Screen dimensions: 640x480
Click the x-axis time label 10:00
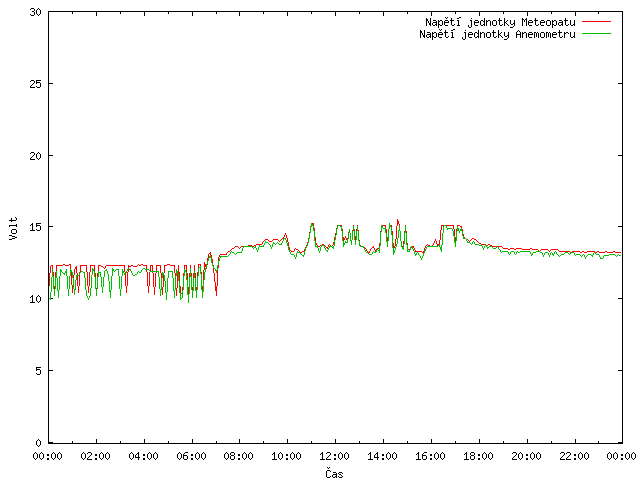pos(287,456)
